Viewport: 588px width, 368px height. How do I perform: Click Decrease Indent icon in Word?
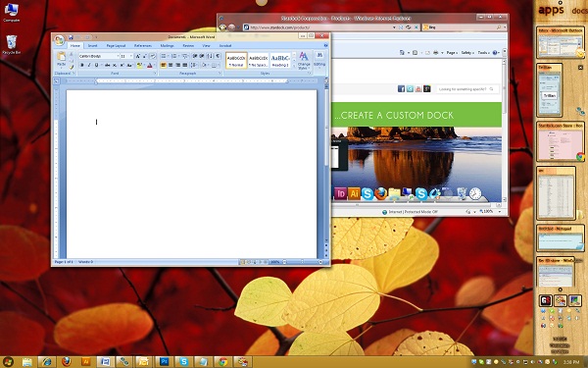(195, 56)
